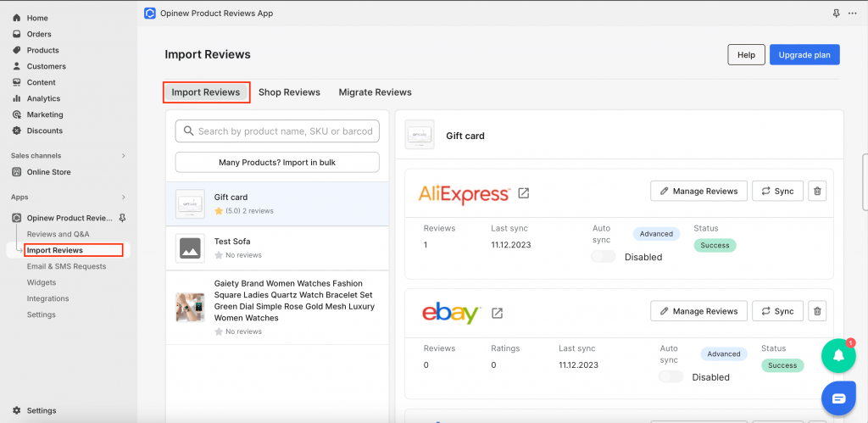Expand the Sales channels section

123,156
